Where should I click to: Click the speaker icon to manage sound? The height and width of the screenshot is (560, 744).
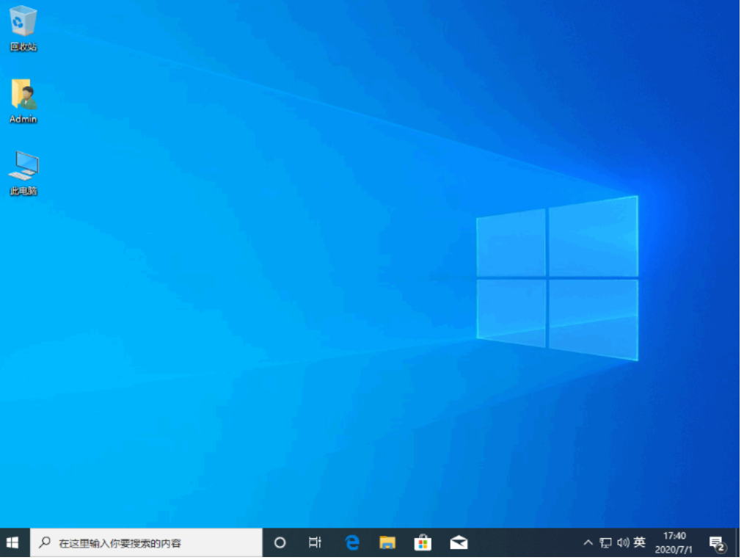point(621,542)
